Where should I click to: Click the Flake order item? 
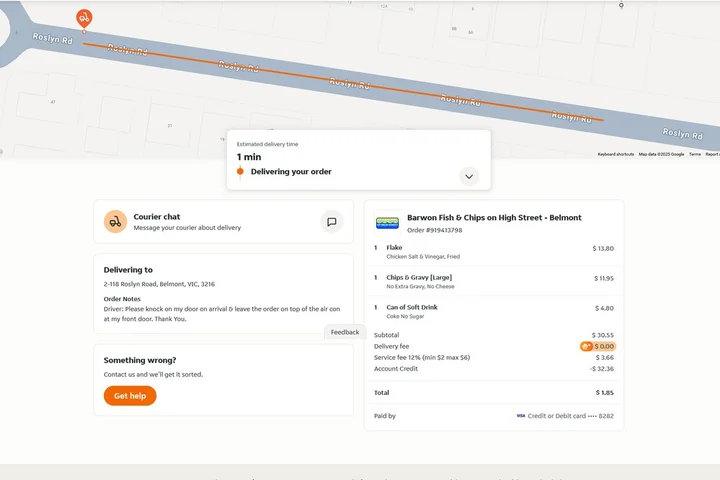click(x=394, y=248)
